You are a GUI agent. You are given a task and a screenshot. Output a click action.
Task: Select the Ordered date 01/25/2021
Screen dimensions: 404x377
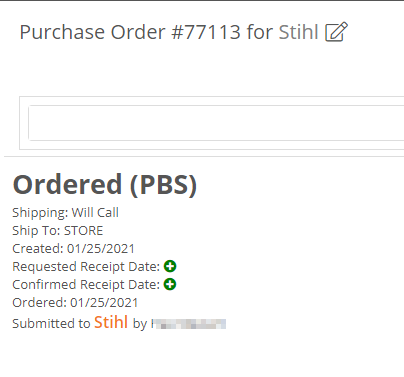coord(104,303)
